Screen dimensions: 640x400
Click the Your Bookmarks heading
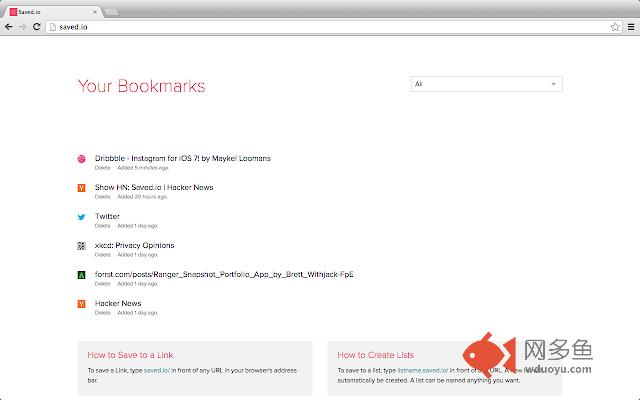pos(141,86)
